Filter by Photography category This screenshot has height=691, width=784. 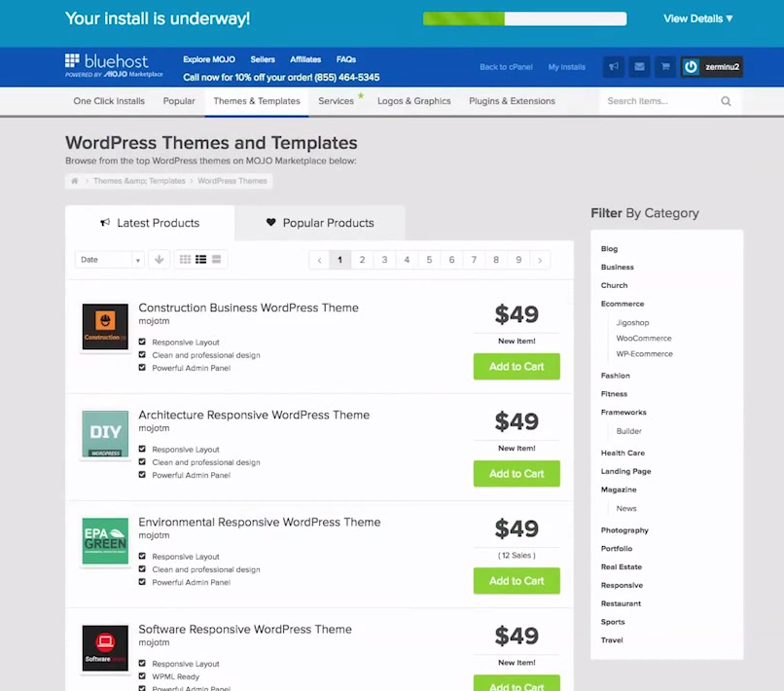point(624,530)
